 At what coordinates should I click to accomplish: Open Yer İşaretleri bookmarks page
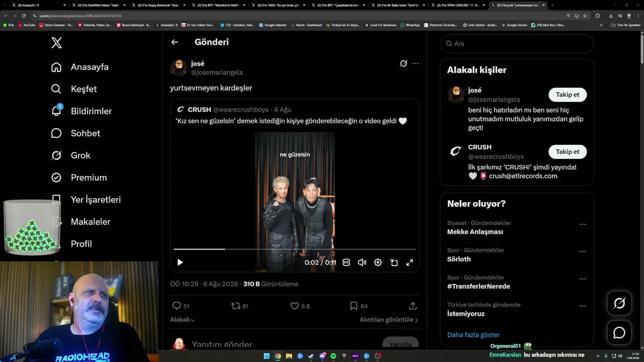pos(86,200)
